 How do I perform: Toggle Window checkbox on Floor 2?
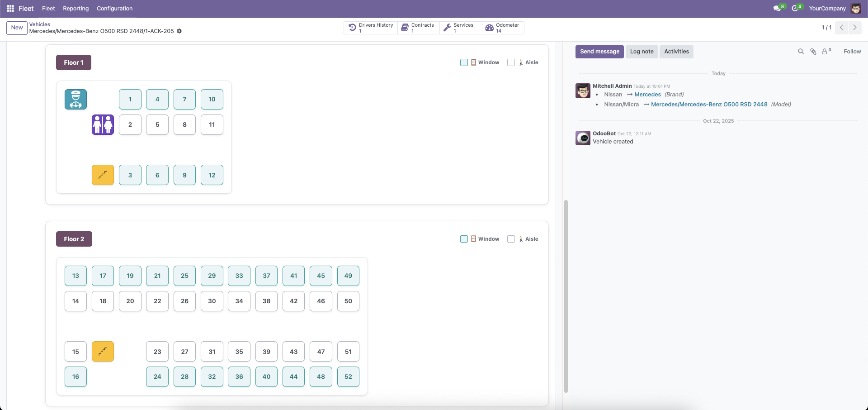(464, 239)
